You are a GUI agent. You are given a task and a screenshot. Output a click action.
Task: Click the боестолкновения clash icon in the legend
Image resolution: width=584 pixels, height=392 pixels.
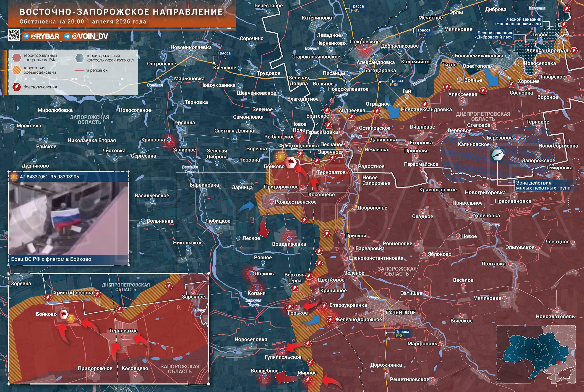point(16,87)
